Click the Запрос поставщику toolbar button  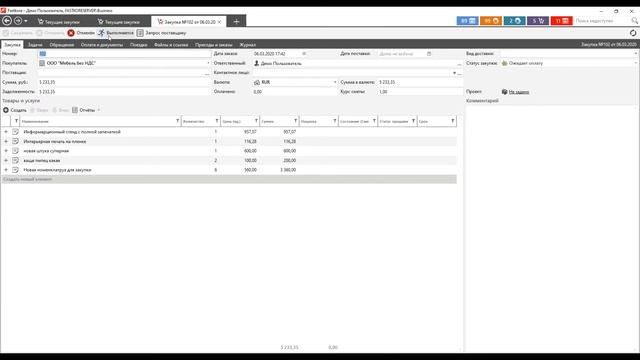pos(161,33)
